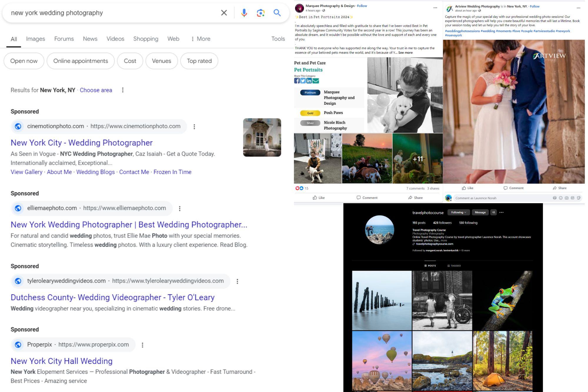Click the voice search microphone icon
588x392 pixels.
click(x=244, y=13)
